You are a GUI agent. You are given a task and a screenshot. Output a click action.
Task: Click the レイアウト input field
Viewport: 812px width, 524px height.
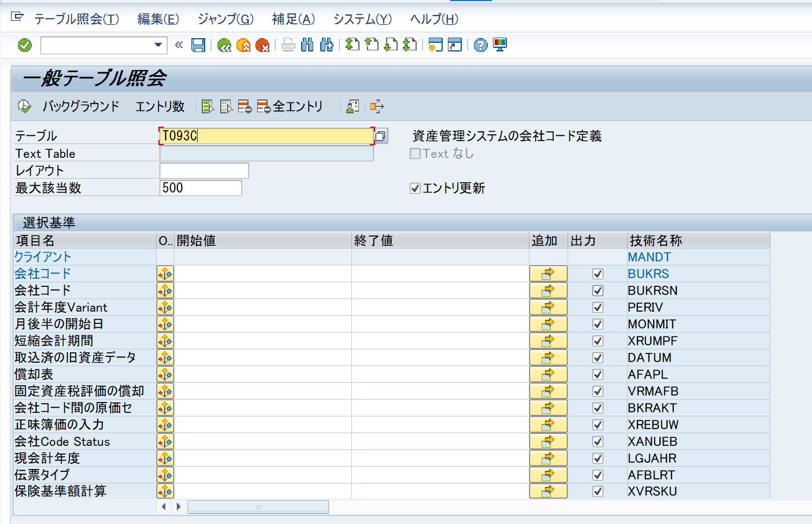pos(204,171)
